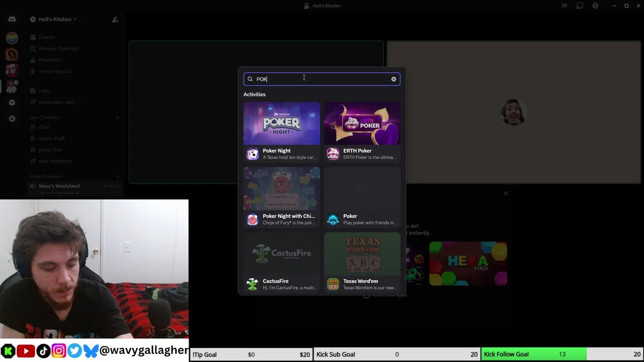644x362 pixels.
Task: Click the Kick Follow Goal progress bar
Action: coord(562,354)
